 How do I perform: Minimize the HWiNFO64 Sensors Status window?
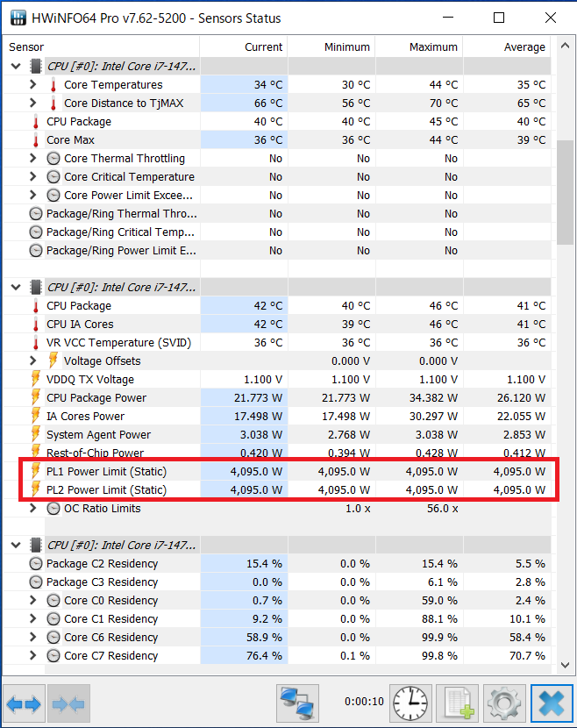(x=448, y=18)
